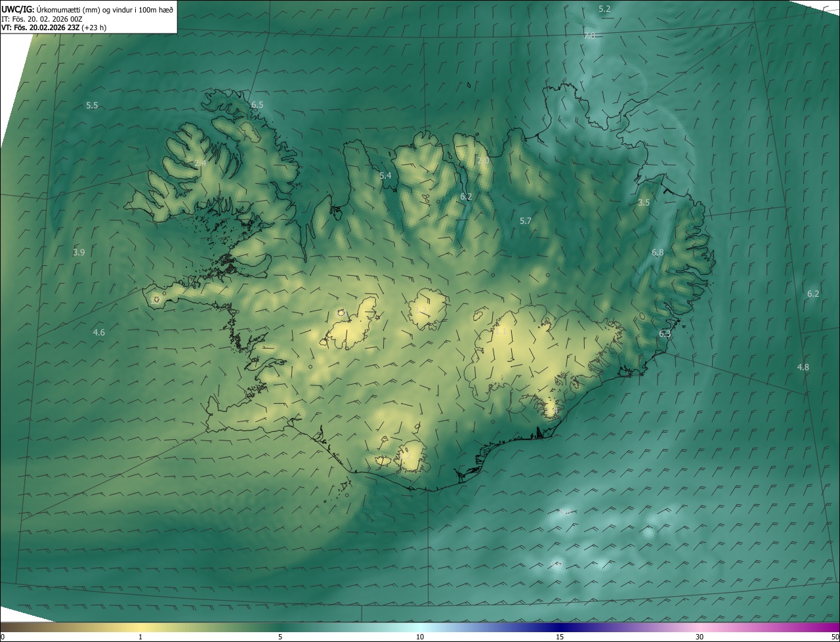Click the 15 tick on the colorbar
Image resolution: width=840 pixels, height=642 pixels.
[560, 637]
